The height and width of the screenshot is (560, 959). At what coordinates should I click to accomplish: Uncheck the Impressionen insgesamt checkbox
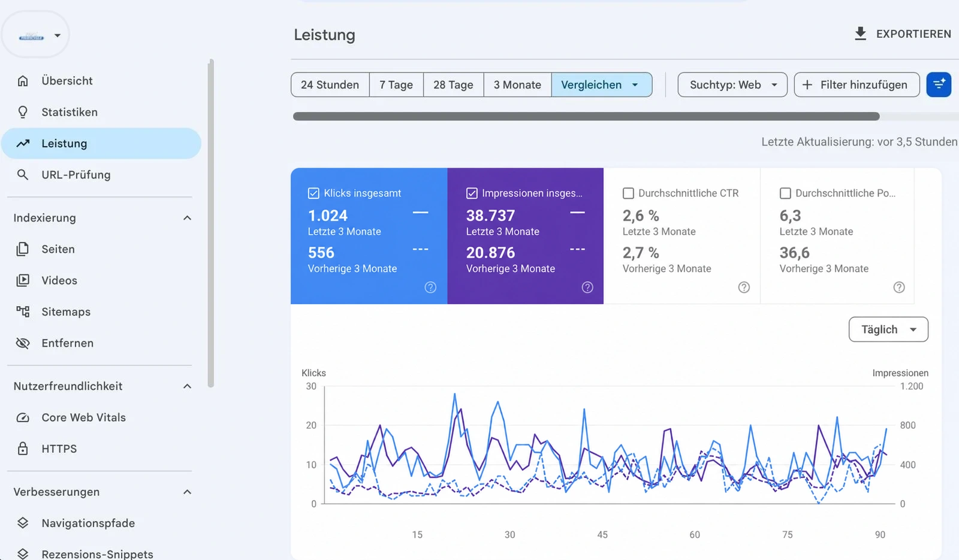tap(472, 193)
